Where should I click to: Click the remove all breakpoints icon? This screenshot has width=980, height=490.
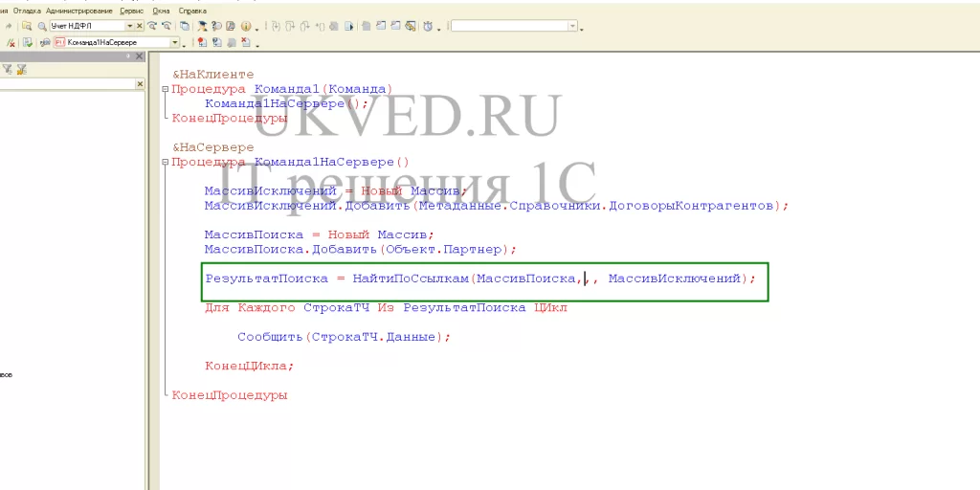[x=246, y=43]
